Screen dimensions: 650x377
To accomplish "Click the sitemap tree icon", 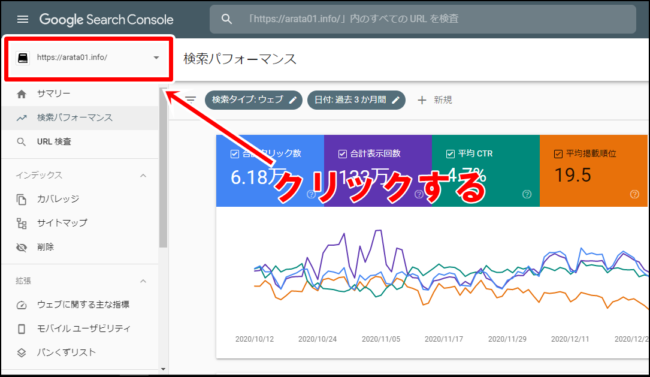I will [x=22, y=224].
